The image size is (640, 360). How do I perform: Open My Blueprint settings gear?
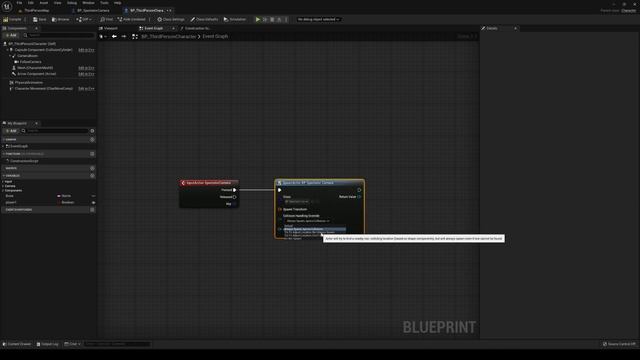92,131
